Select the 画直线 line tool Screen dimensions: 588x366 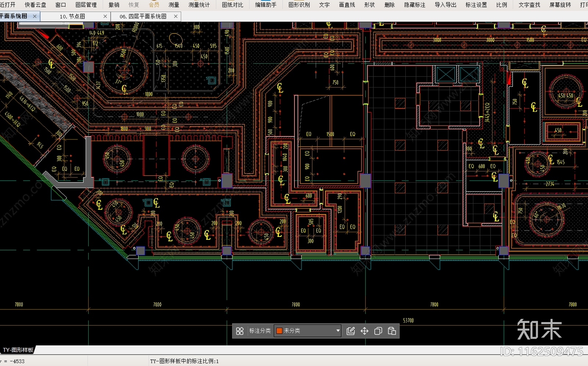click(x=347, y=5)
